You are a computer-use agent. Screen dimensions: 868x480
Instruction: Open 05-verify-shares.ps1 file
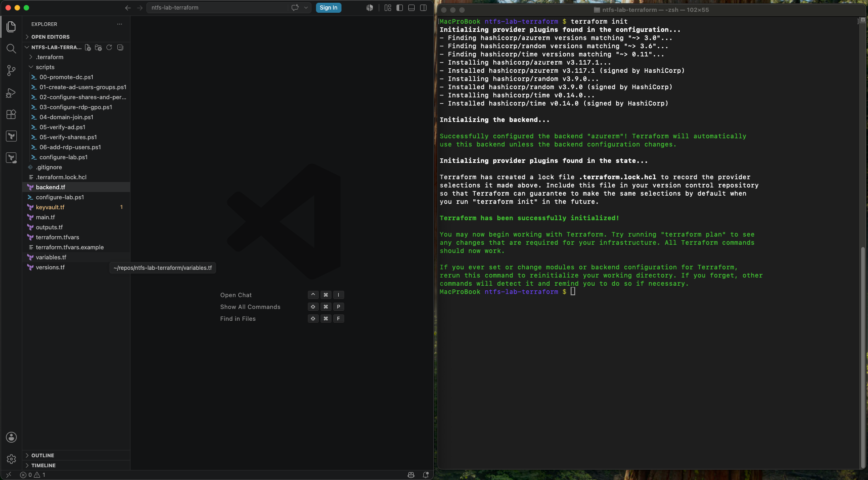click(x=76, y=137)
